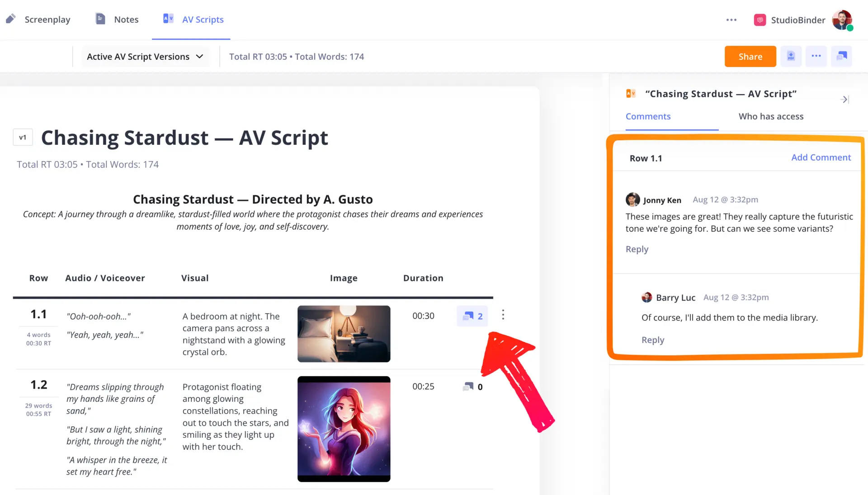Click the "Ooh-ooh-ooh..." voiceover text
The width and height of the screenshot is (868, 495).
tap(99, 316)
